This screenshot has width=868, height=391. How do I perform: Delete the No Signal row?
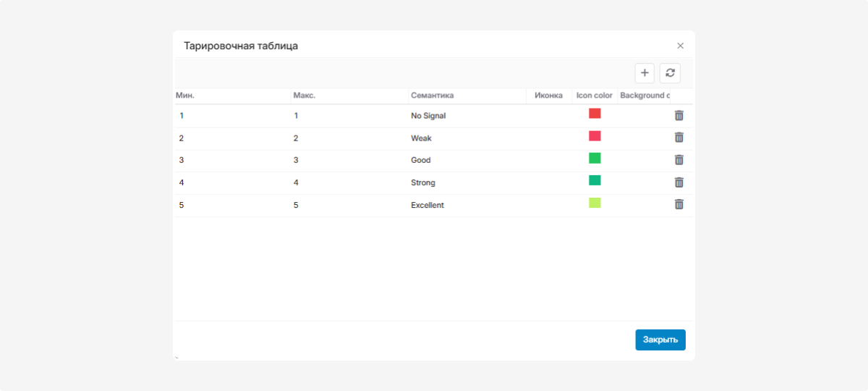click(x=678, y=115)
